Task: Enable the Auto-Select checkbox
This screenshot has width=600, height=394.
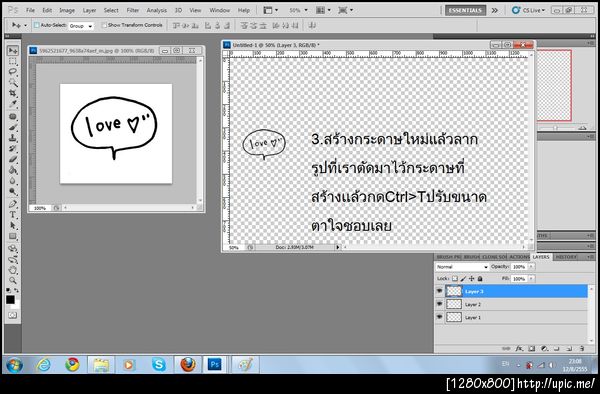Action: point(36,25)
